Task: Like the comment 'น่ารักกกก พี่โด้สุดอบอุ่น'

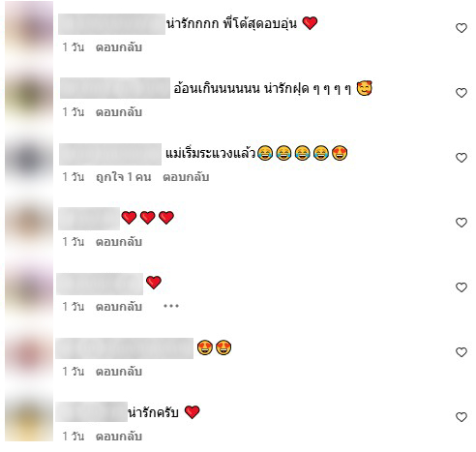Action: pyautogui.click(x=461, y=28)
